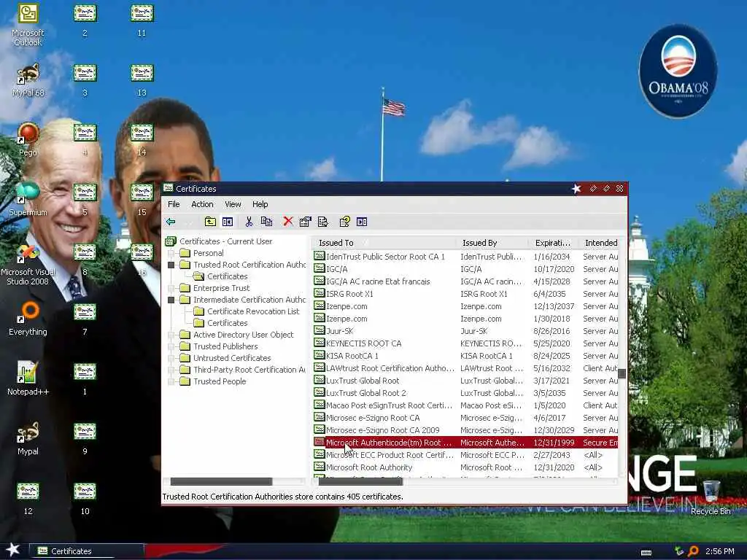Screen dimensions: 747x560
Task: Expand the Untrusted Certificates node
Action: [171, 358]
